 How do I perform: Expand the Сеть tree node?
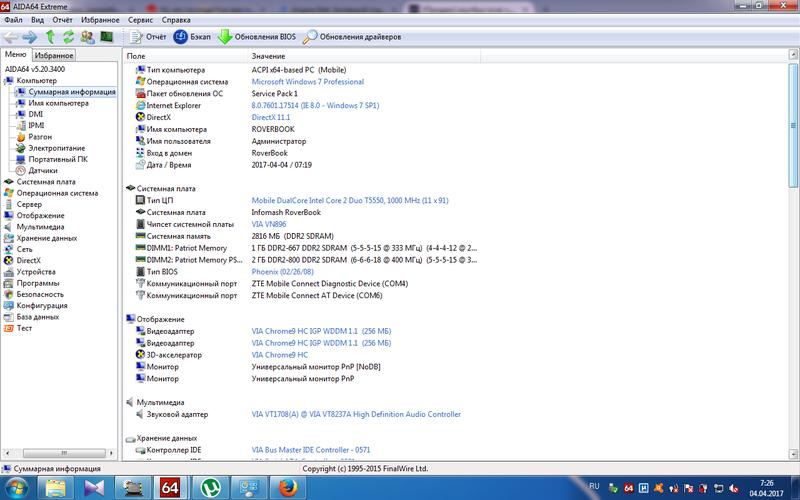(x=24, y=249)
